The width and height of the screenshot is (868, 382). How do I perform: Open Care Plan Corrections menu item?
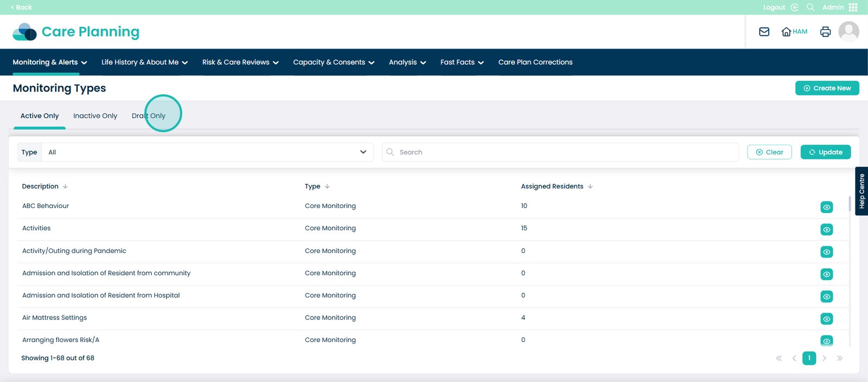pos(535,62)
